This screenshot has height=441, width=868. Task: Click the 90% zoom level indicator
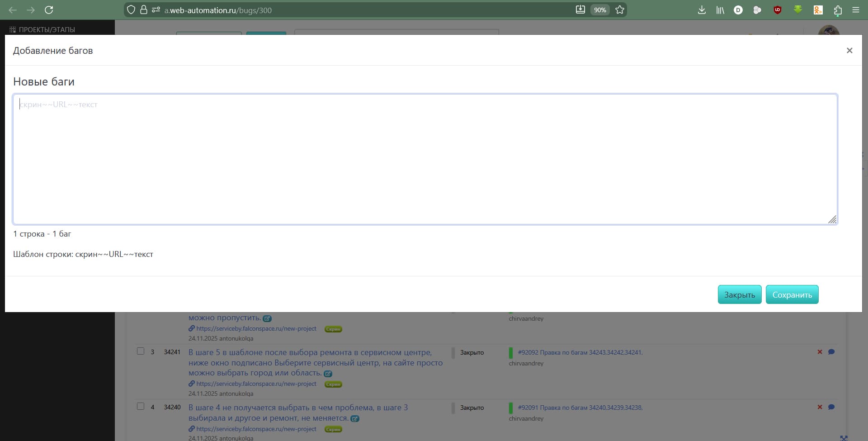[600, 10]
